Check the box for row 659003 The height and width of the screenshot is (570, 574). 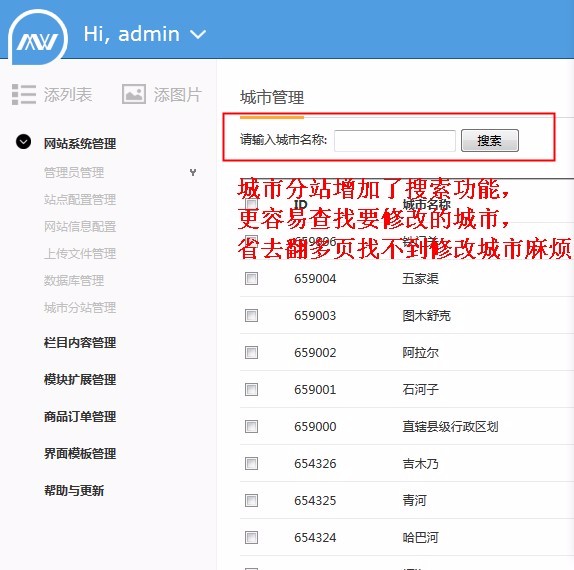click(x=251, y=316)
